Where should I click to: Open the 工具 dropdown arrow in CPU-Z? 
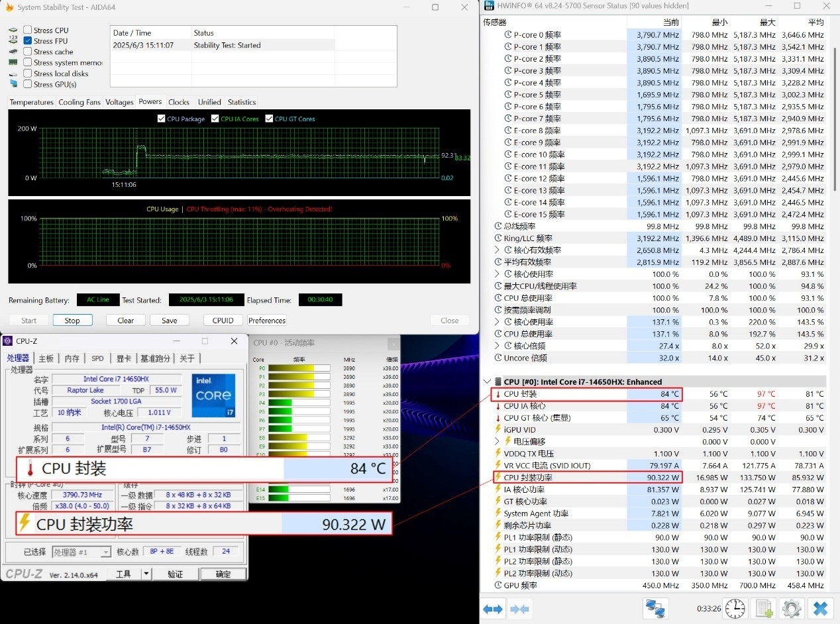[146, 574]
